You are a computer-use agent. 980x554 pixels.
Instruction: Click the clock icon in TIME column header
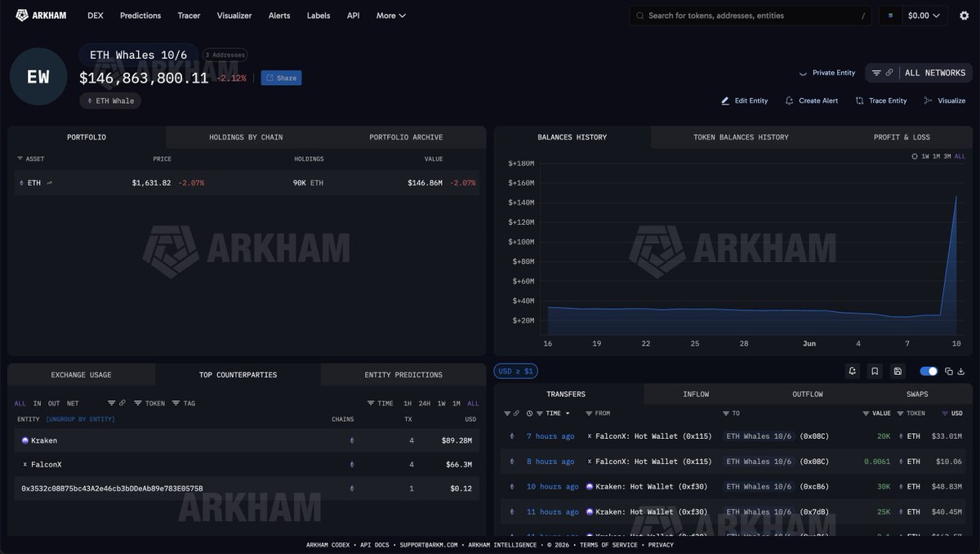click(530, 413)
